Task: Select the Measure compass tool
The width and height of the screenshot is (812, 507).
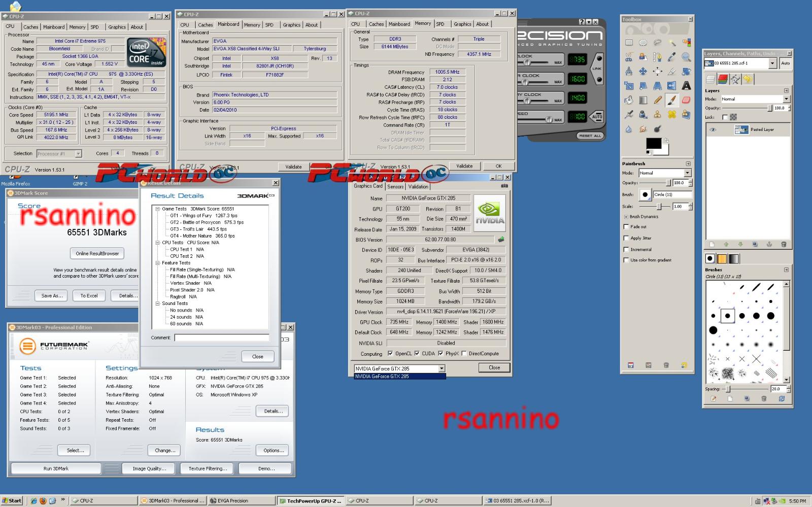Action: 629,71
